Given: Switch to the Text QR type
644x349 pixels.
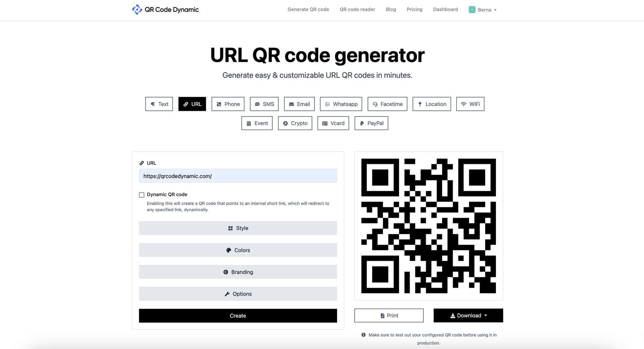Looking at the screenshot, I should (159, 104).
